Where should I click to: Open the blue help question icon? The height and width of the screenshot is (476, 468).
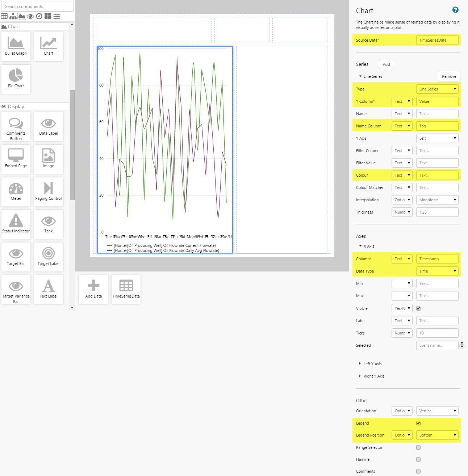[x=455, y=10]
